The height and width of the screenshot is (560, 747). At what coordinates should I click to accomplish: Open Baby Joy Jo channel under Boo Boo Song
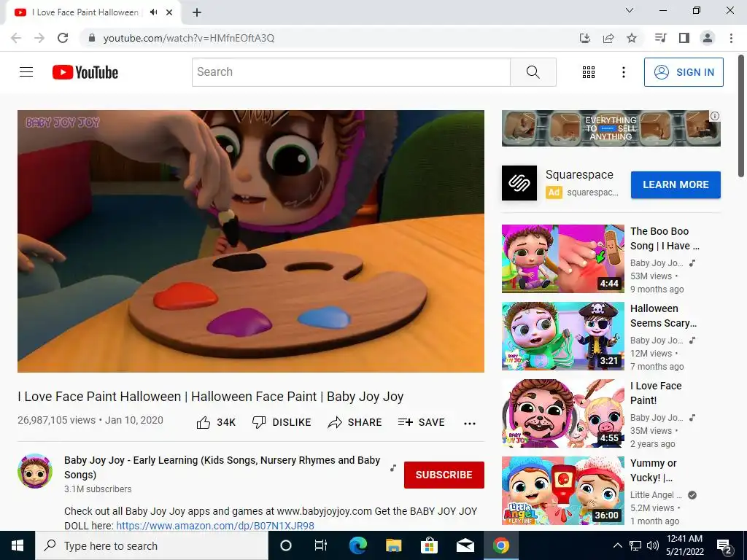657,262
